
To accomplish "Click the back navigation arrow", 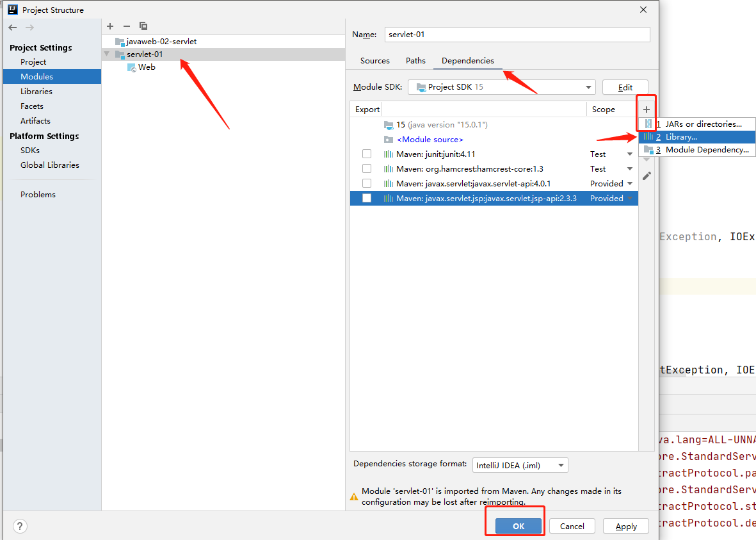I will [13, 28].
